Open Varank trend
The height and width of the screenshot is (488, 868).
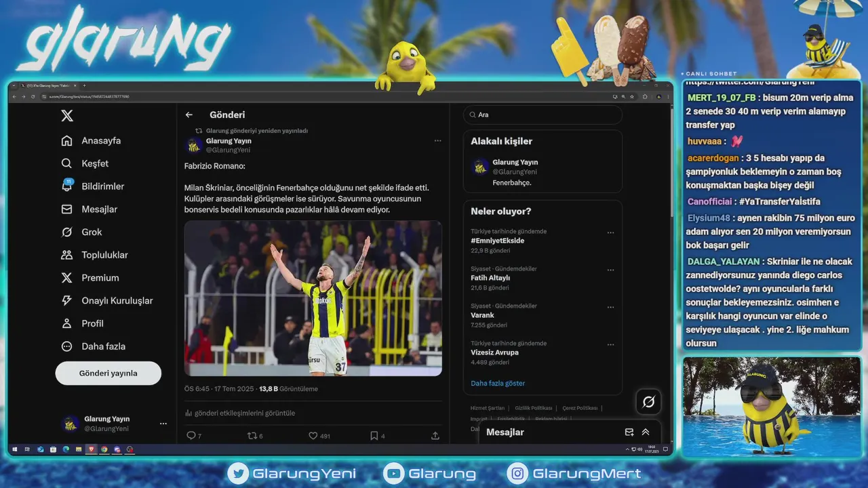coord(482,315)
